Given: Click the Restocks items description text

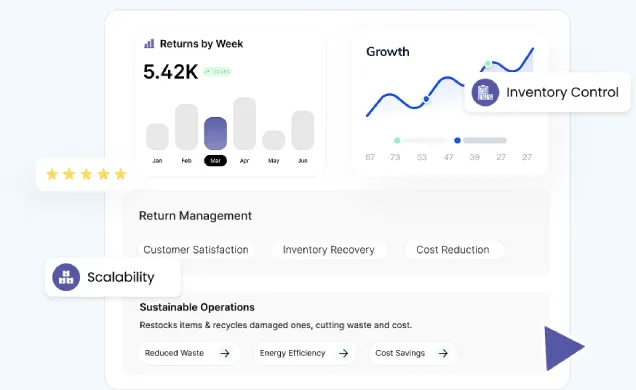Looking at the screenshot, I should [276, 325].
